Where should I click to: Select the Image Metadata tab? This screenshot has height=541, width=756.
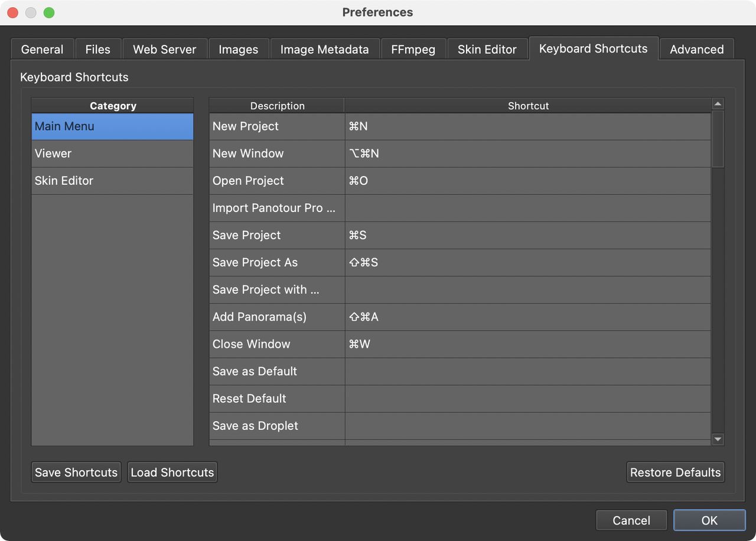(x=324, y=49)
